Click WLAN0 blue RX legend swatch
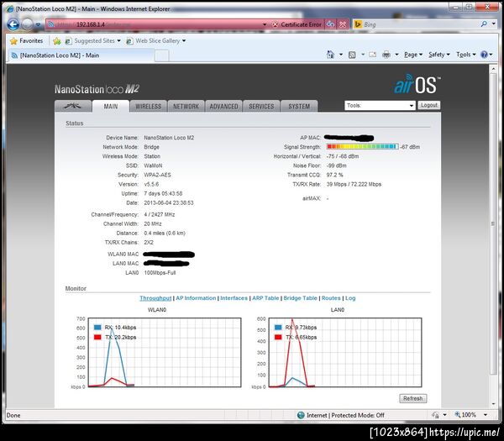This screenshot has width=504, height=441. [x=97, y=328]
